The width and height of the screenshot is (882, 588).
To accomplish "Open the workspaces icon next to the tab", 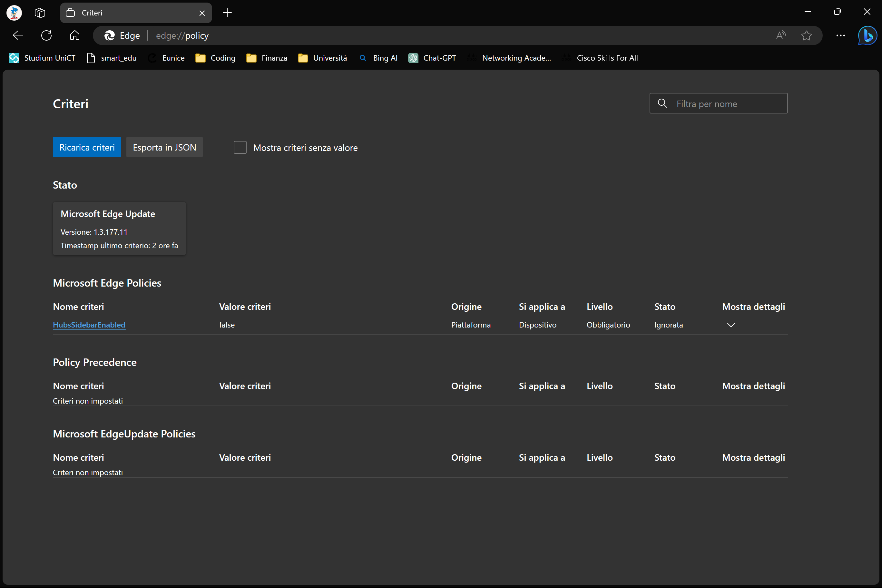I will pyautogui.click(x=40, y=12).
